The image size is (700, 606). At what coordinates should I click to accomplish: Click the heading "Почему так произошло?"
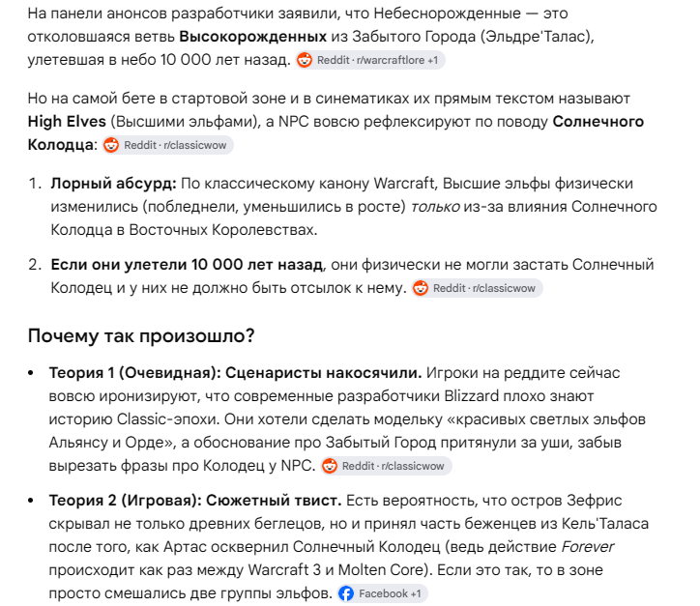pyautogui.click(x=141, y=335)
